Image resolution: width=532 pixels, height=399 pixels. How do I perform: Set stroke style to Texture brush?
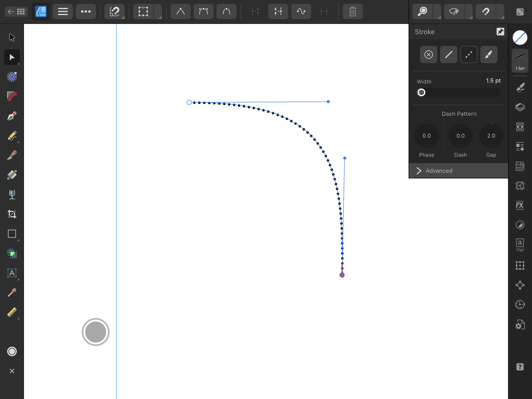(489, 55)
